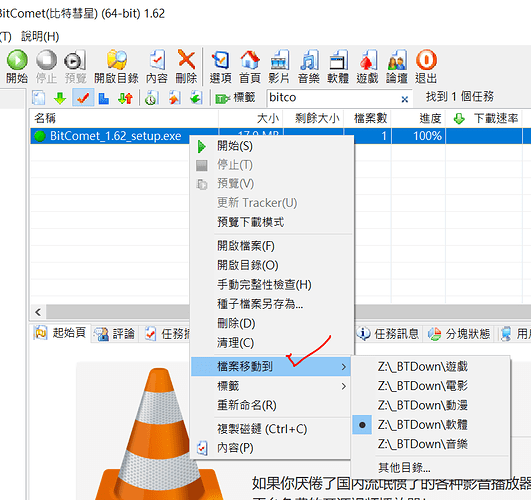Open 選項 options from the toolbar
The width and height of the screenshot is (531, 500).
(x=220, y=61)
